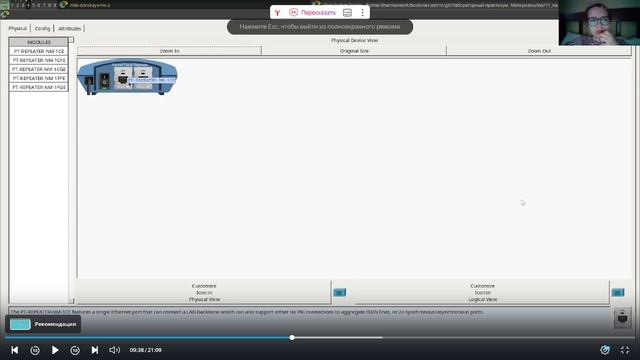Play the video
The width and height of the screenshot is (640, 360).
[x=55, y=350]
